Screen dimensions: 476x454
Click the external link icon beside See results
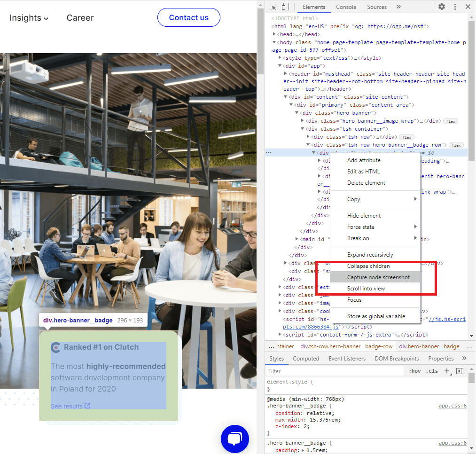(87, 406)
